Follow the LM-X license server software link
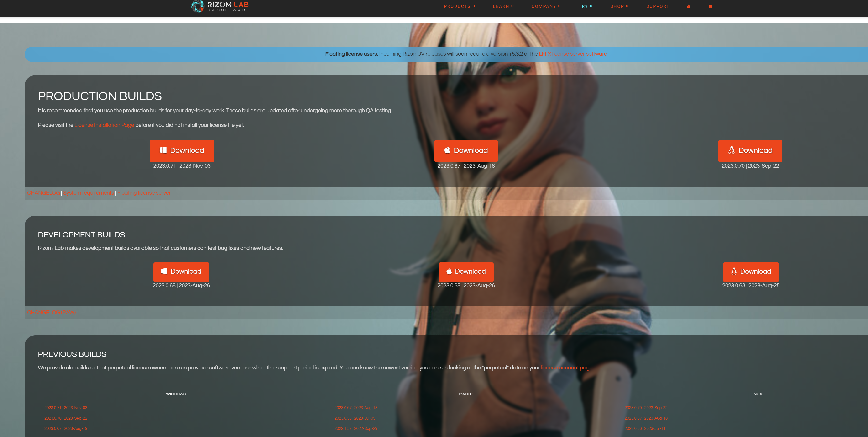This screenshot has height=437, width=868. point(572,54)
